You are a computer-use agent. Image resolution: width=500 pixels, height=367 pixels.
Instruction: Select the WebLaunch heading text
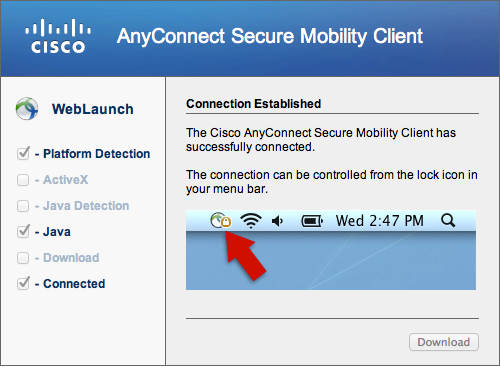pos(93,109)
